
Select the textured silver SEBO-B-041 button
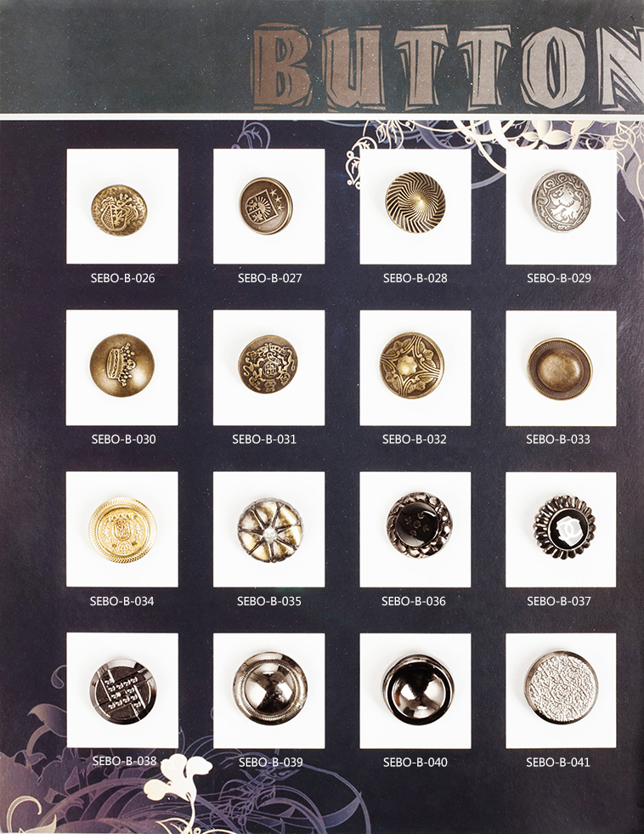pos(562,689)
